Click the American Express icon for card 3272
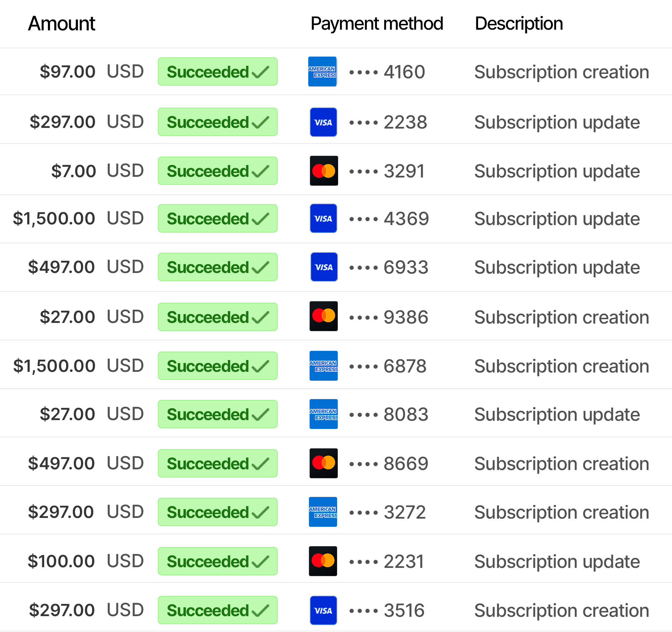This screenshot has width=672, height=632. coord(323,512)
